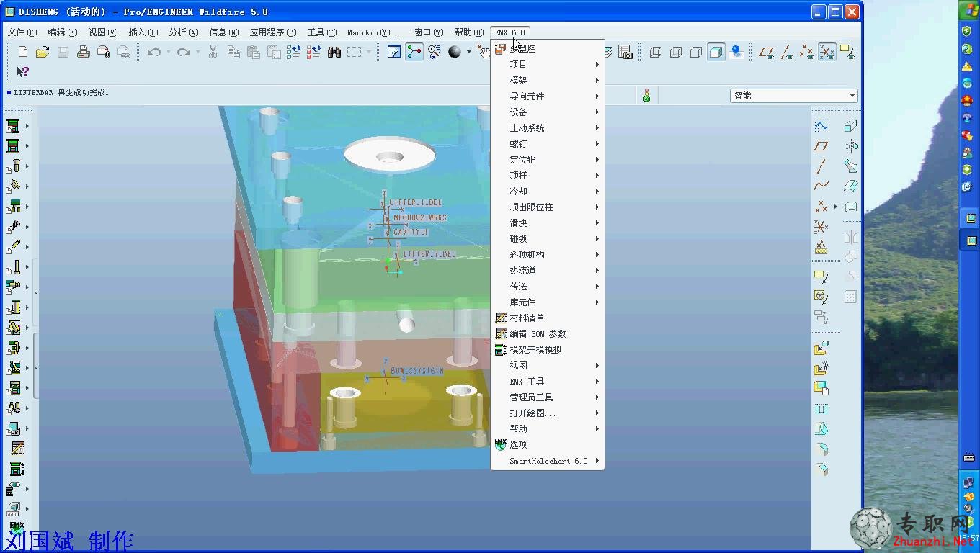Expand the Redo history dropdown arrow

pos(197,52)
